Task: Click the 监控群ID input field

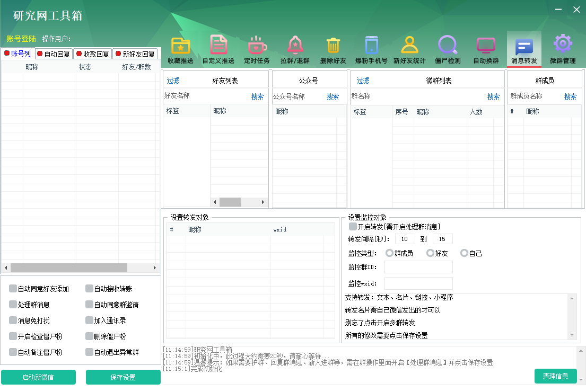Action: (x=418, y=267)
